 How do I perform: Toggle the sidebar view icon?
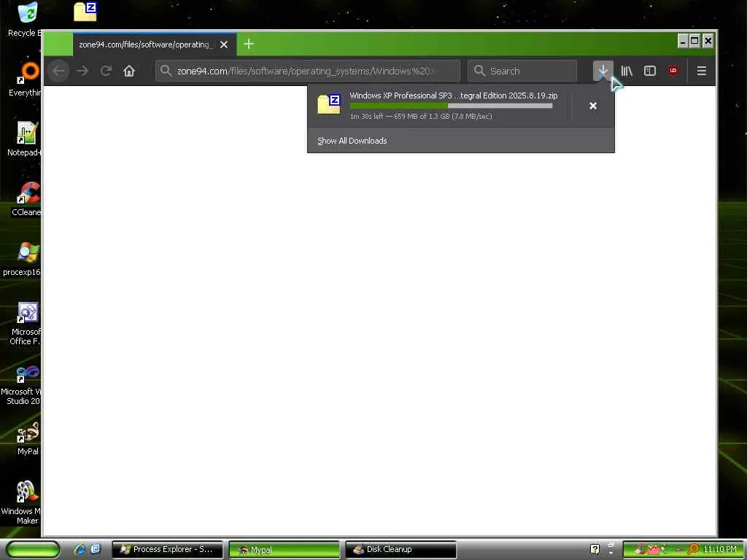pos(650,71)
